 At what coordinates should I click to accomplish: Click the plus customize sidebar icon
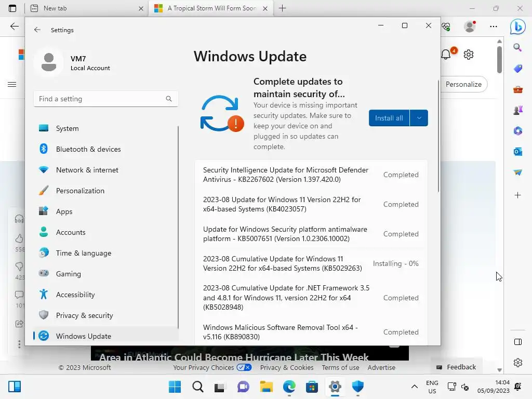(x=518, y=195)
